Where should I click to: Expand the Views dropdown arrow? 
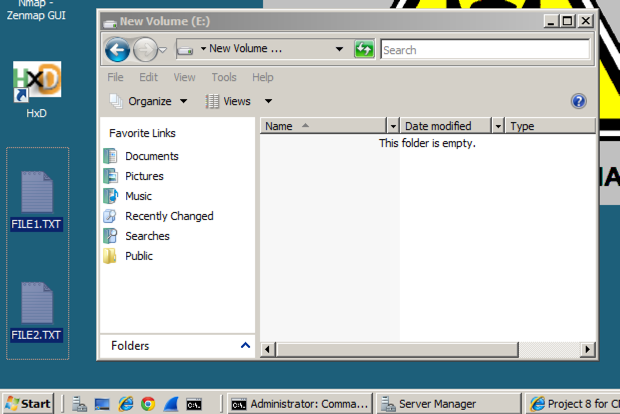[268, 101]
